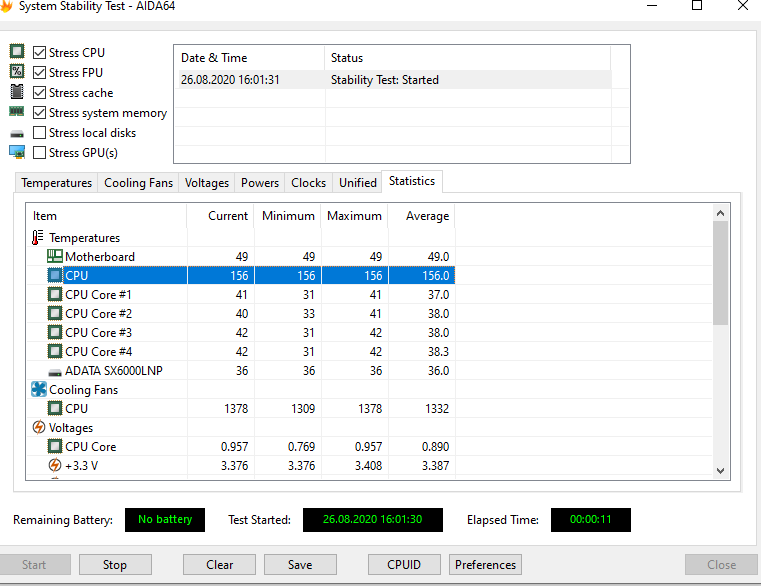Uncheck the Stress FPU checkbox
This screenshot has height=586, width=761.
tap(39, 72)
